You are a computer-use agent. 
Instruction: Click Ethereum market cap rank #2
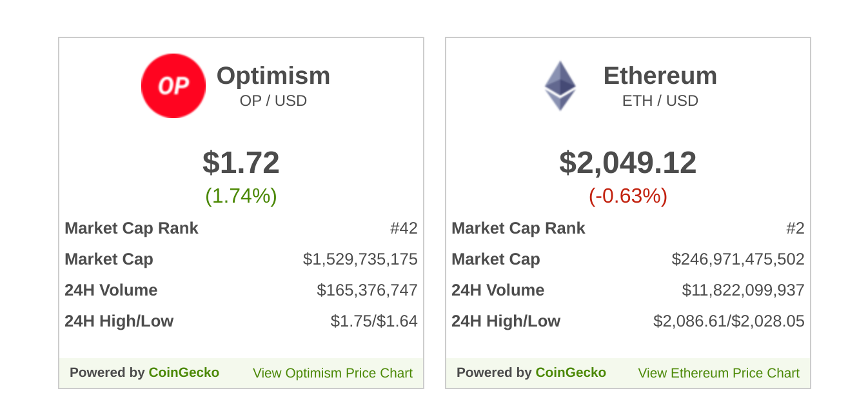(x=795, y=228)
